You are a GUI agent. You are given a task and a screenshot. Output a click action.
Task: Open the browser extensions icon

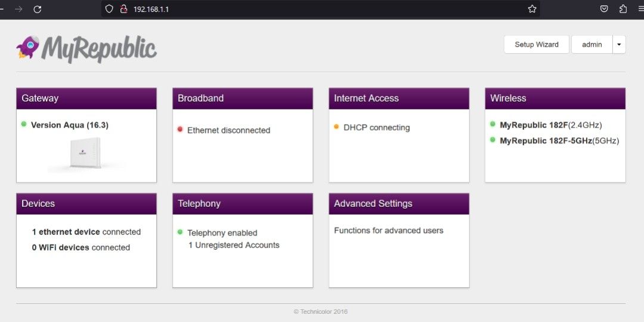(623, 9)
